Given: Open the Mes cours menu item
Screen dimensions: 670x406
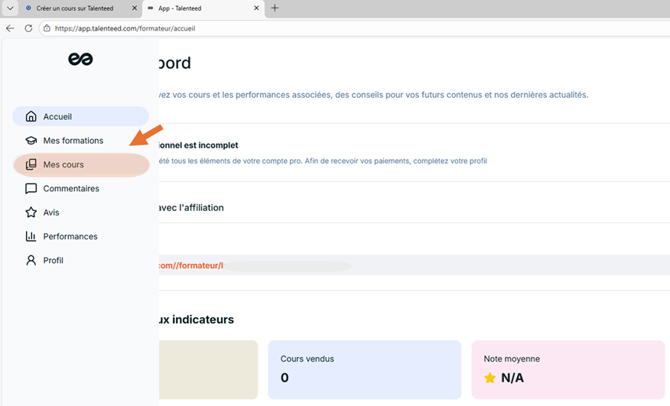Looking at the screenshot, I should click(64, 165).
